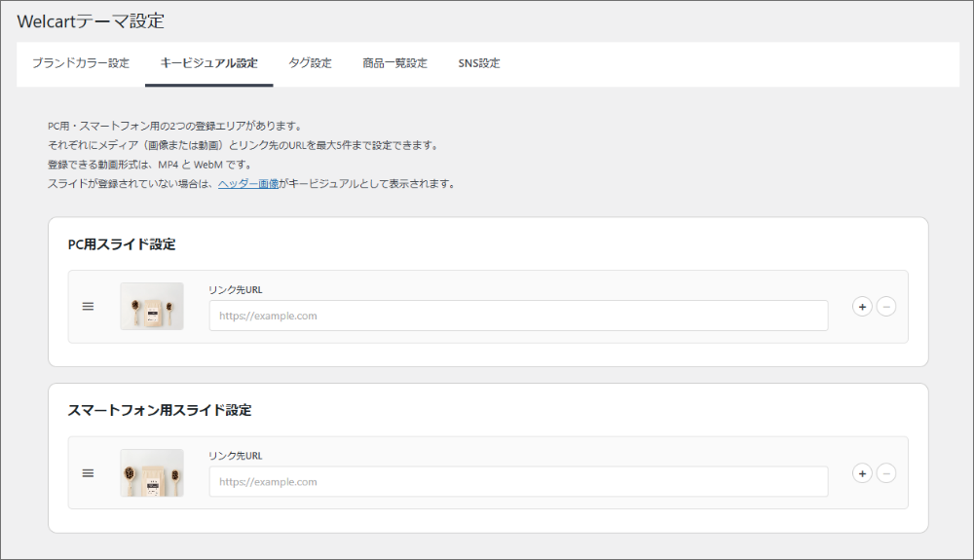Switch to the タグ設定 tab
Image resolution: width=974 pixels, height=560 pixels.
pos(310,63)
